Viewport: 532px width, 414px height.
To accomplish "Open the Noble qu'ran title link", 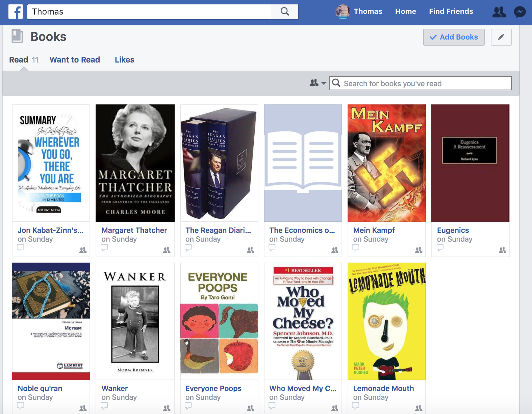I will 40,388.
